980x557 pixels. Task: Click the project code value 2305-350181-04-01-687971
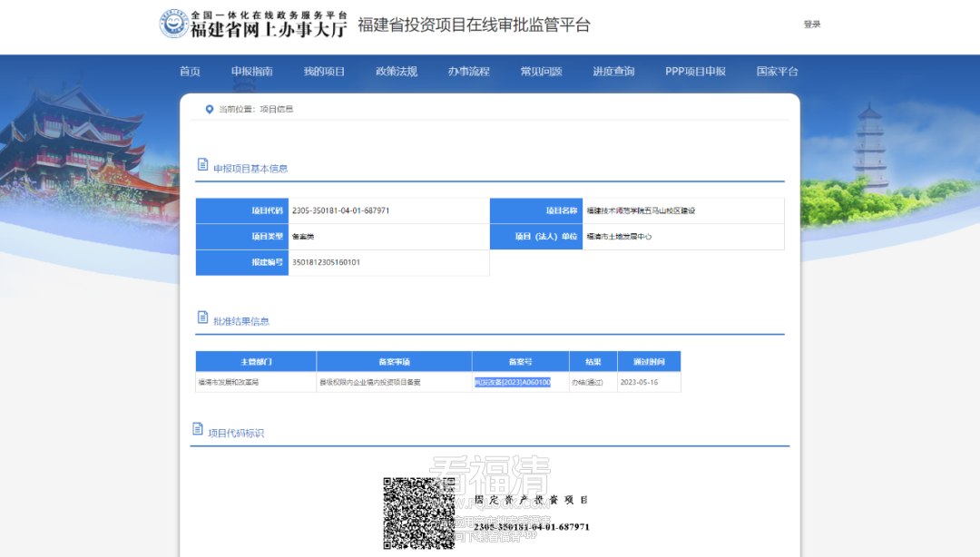340,210
